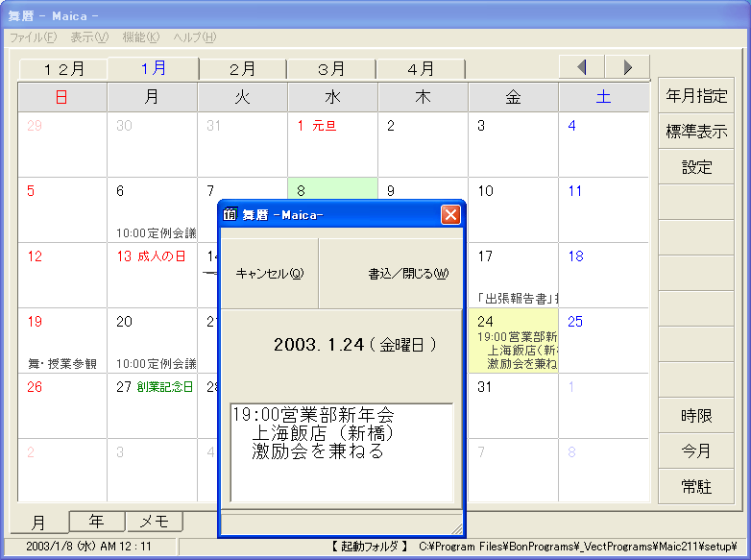Image resolution: width=751 pixels, height=560 pixels.
Task: Click the dialog resize grip corner
Action: 457,529
